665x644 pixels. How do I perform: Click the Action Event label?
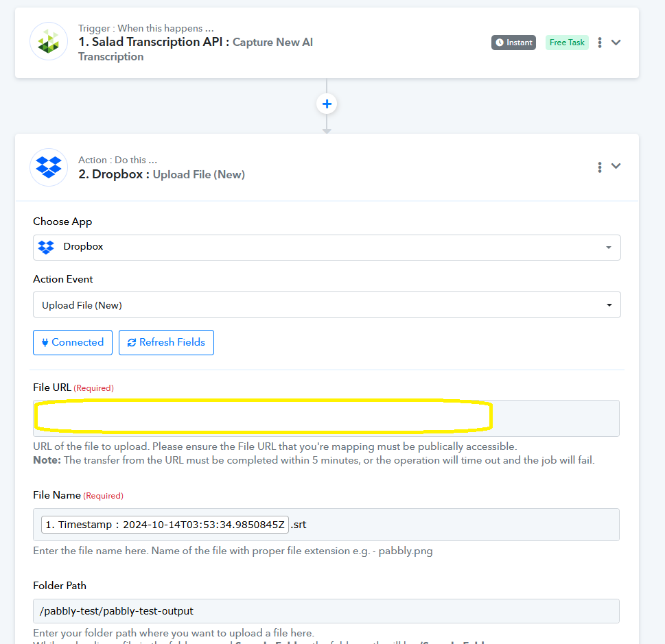[62, 279]
